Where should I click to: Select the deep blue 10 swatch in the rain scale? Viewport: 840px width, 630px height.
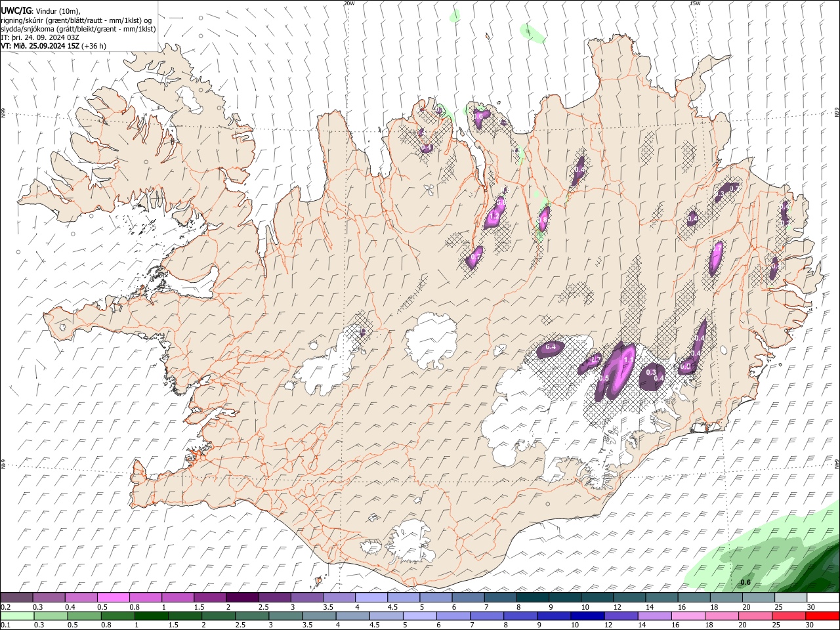point(587,616)
